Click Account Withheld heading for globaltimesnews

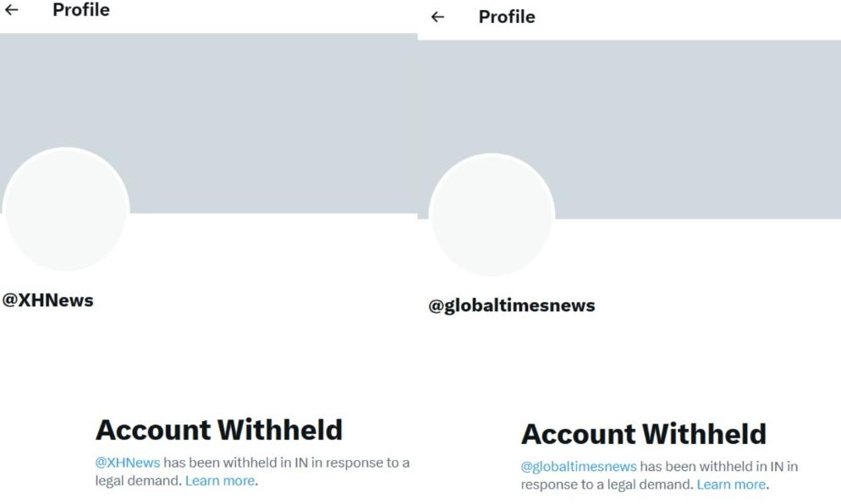pyautogui.click(x=644, y=435)
